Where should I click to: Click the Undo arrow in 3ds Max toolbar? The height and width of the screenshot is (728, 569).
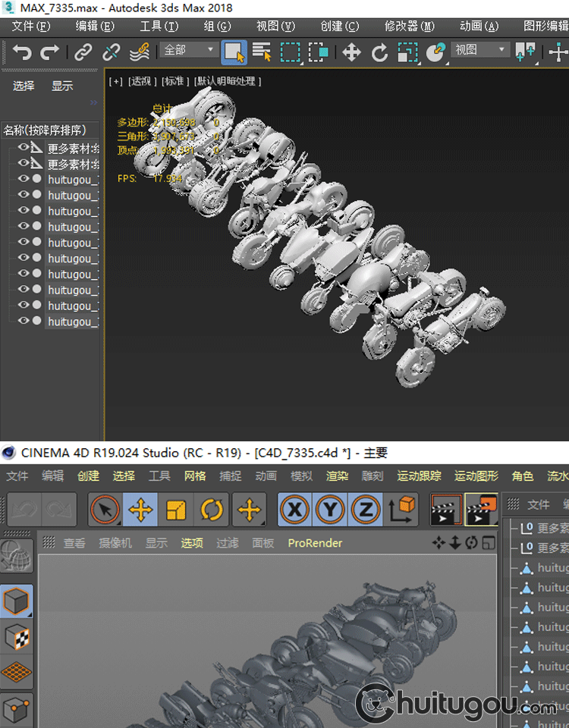[x=22, y=52]
